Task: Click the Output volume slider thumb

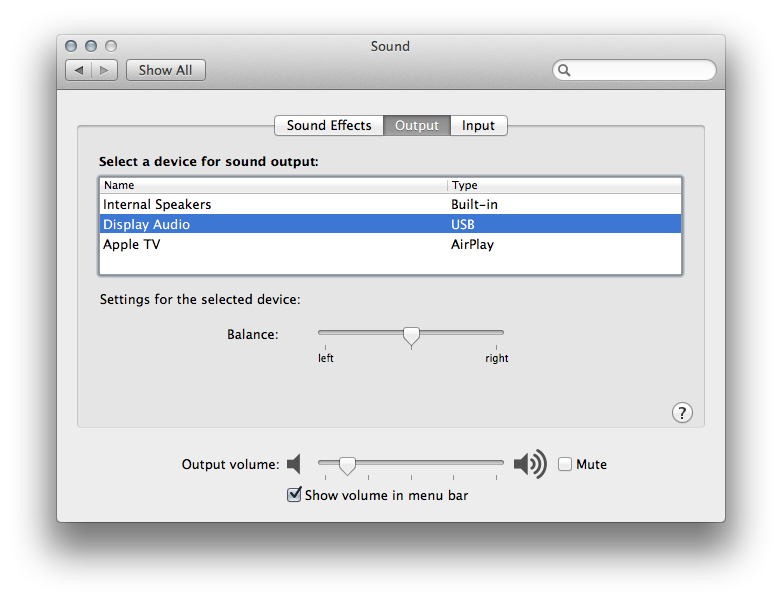Action: point(347,465)
